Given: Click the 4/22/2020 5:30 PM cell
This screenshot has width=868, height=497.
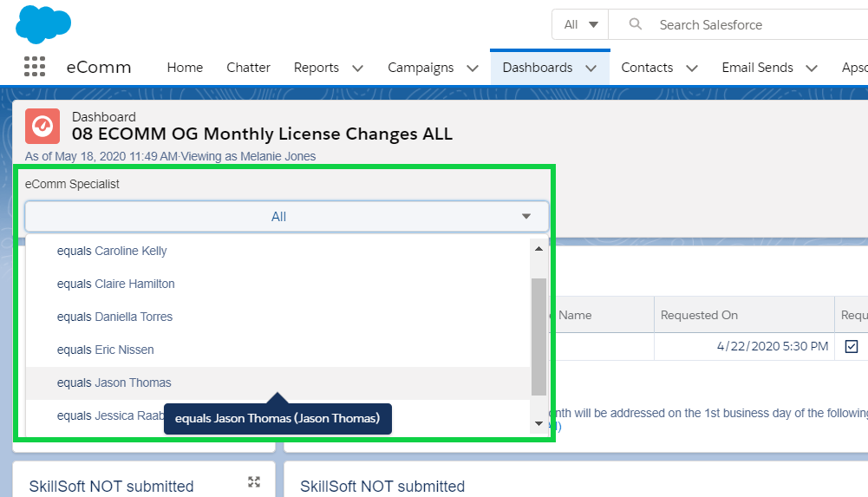Looking at the screenshot, I should [744, 346].
